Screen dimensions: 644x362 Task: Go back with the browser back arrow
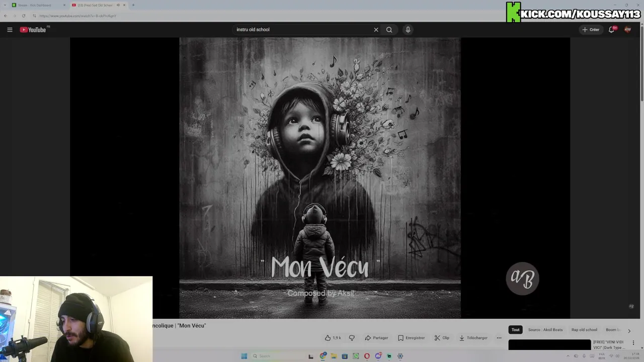(6, 16)
